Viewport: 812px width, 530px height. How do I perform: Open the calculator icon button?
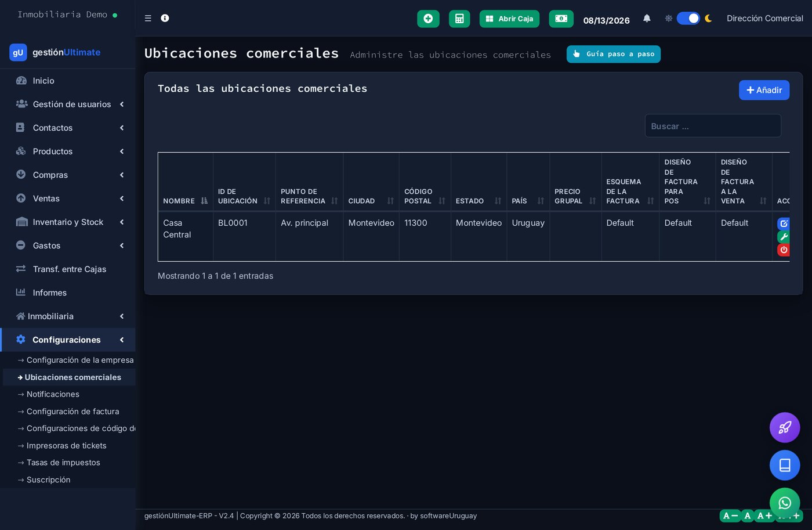point(459,19)
